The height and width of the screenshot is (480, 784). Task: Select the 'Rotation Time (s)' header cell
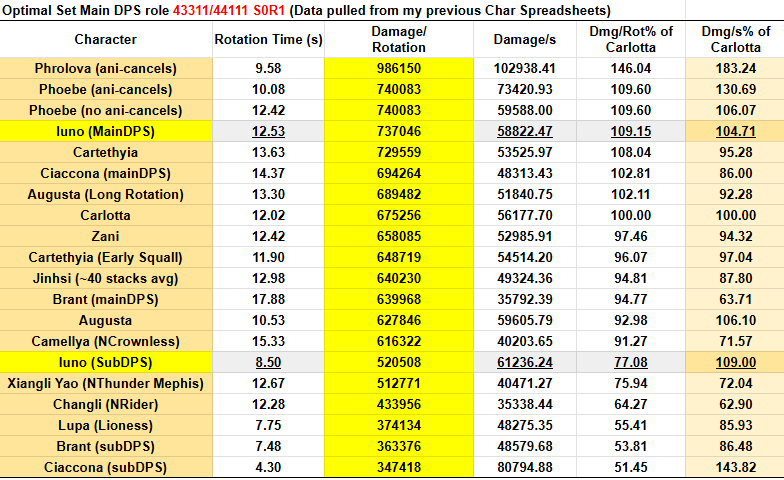(x=268, y=40)
